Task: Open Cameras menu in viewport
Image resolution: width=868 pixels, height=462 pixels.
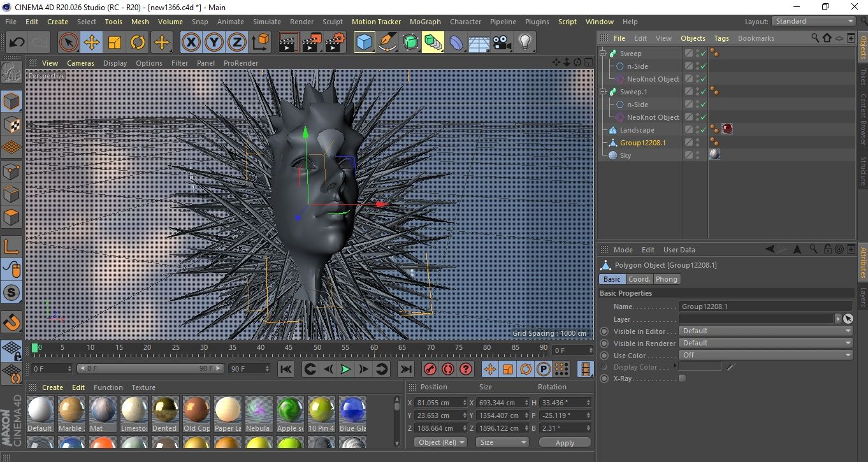Action: (x=81, y=63)
